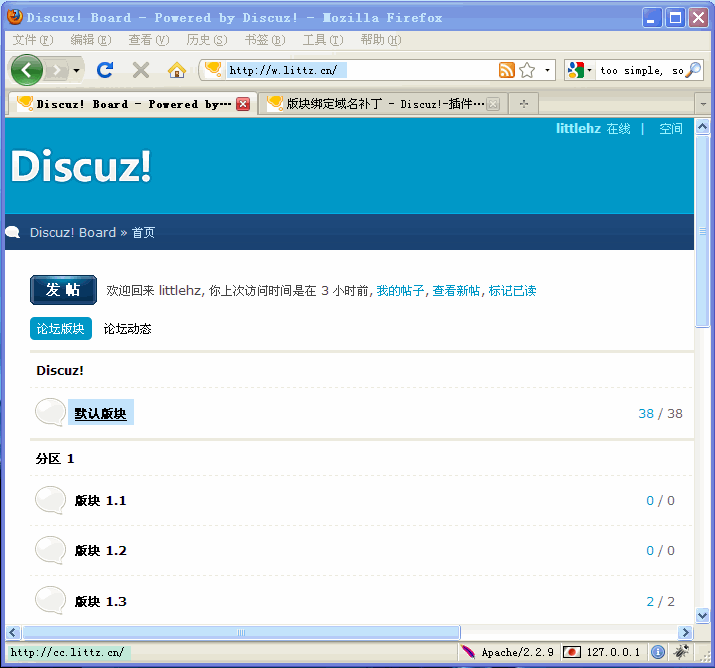Click the bubble icon beside 版块 1.2

[x=51, y=550]
